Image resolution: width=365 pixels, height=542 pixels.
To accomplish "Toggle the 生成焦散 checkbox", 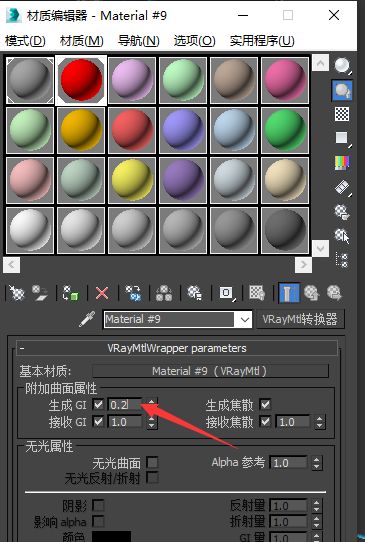I will point(265,404).
